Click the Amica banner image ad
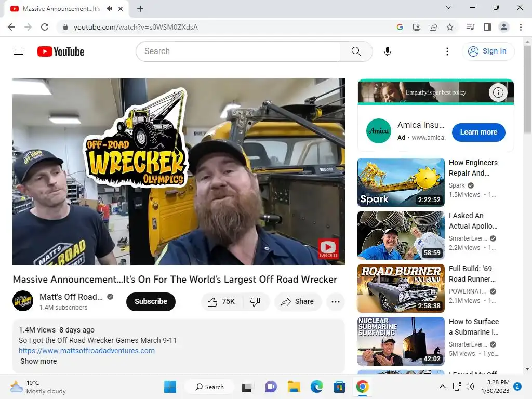This screenshot has width=532, height=399. pos(436,92)
